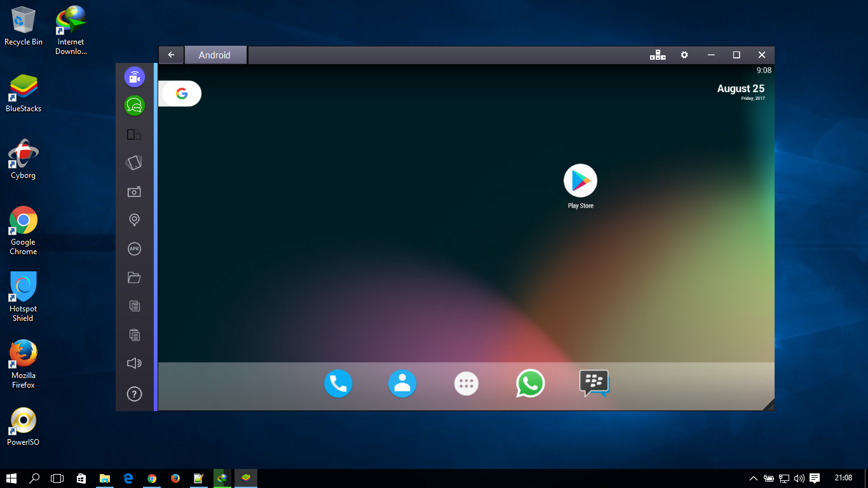
Task: Open Firefox from taskbar
Action: (x=175, y=478)
